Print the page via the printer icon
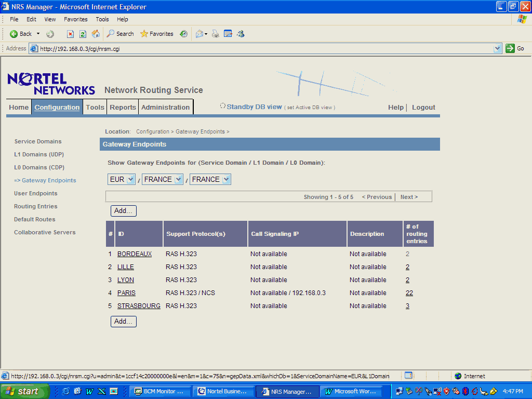This screenshot has height=399, width=532. [x=216, y=34]
